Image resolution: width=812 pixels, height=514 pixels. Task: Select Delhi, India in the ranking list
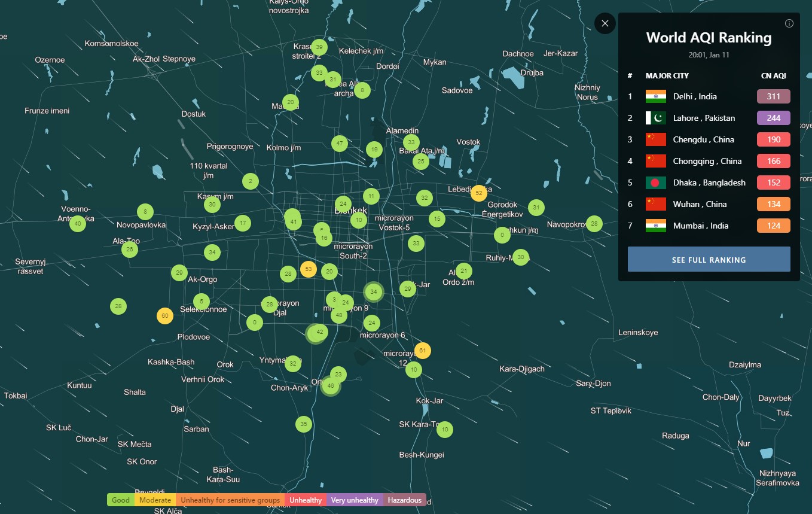coord(694,96)
